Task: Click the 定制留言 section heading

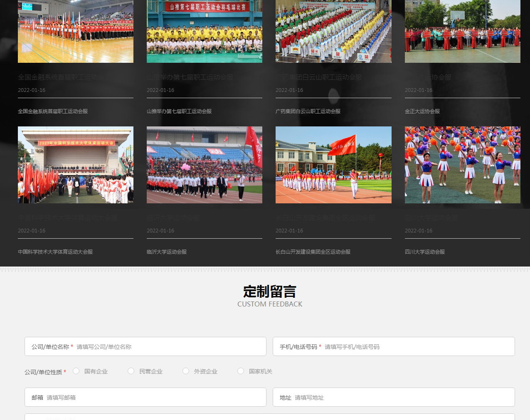Action: coord(270,292)
